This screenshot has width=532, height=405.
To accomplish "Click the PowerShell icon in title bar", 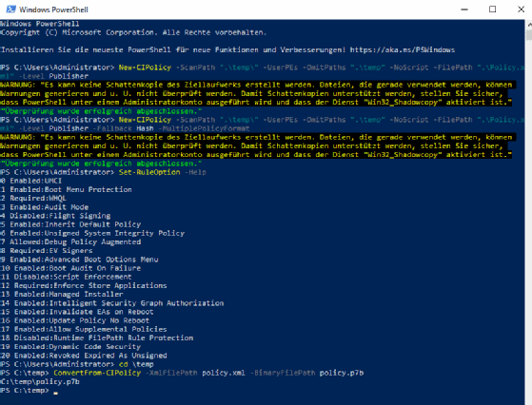I will click(x=10, y=10).
